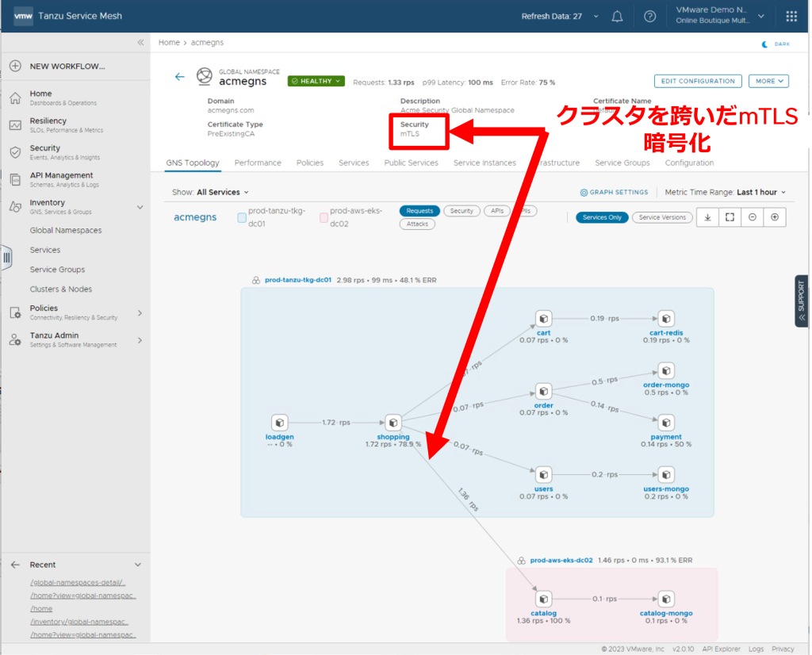Open the Policies tab

pos(309,163)
